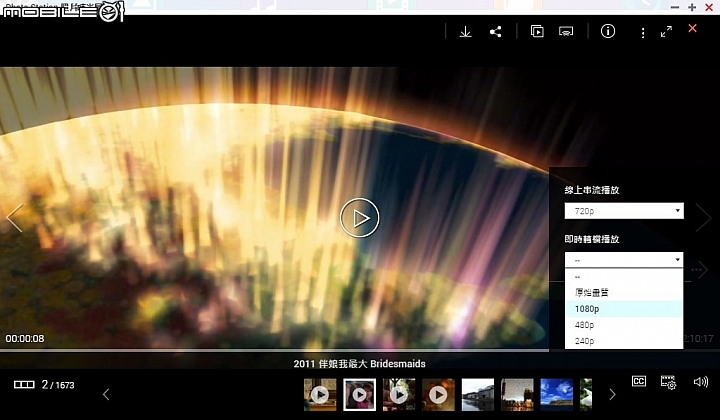The image size is (720, 420).
Task: Mute the volume speaker icon
Action: [x=701, y=381]
